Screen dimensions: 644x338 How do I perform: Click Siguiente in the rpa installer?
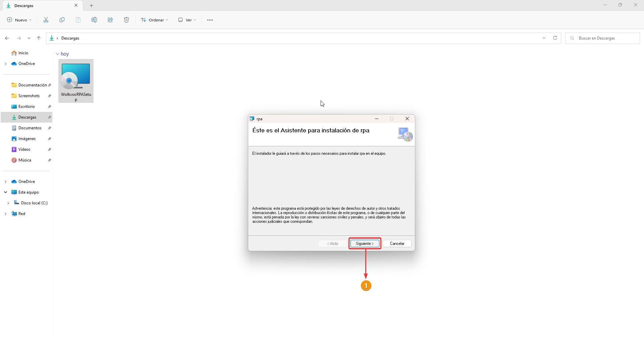365,244
